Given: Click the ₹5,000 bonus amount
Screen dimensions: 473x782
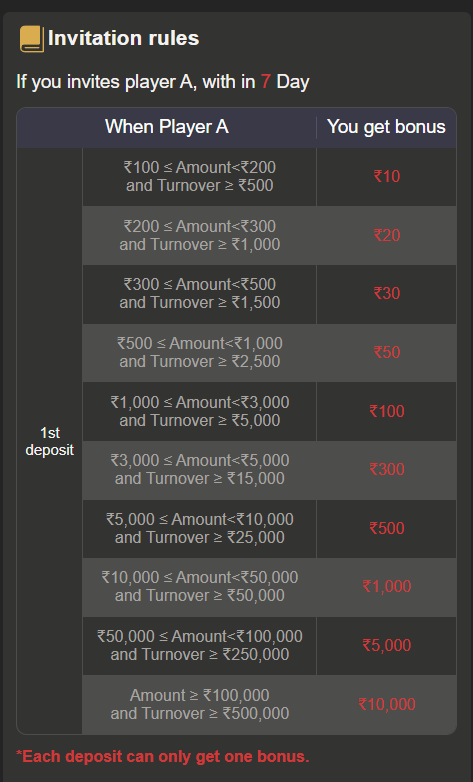Looking at the screenshot, I should point(387,645).
